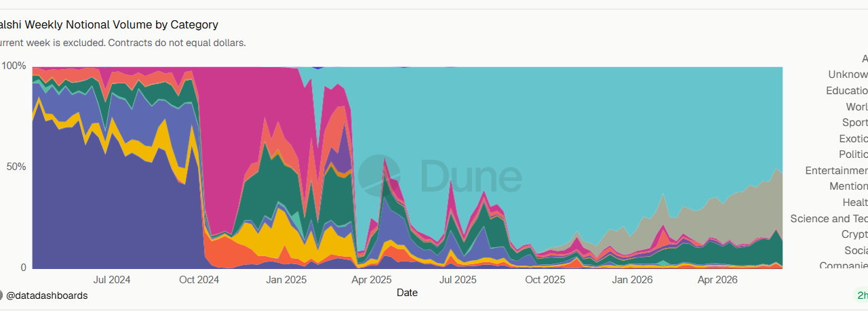The width and height of the screenshot is (868, 311).
Task: Toggle the Sports legend entry
Action: pyautogui.click(x=855, y=123)
